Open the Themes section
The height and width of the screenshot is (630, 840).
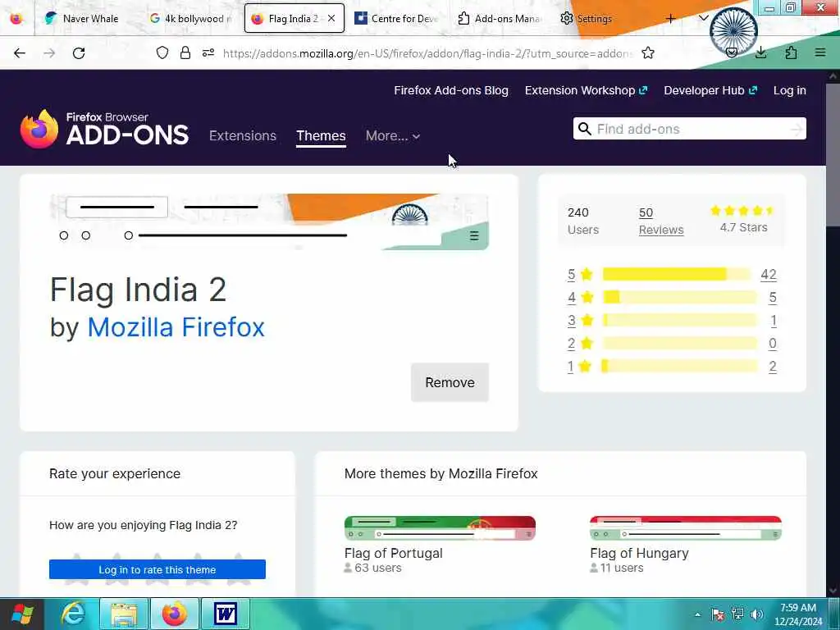321,135
